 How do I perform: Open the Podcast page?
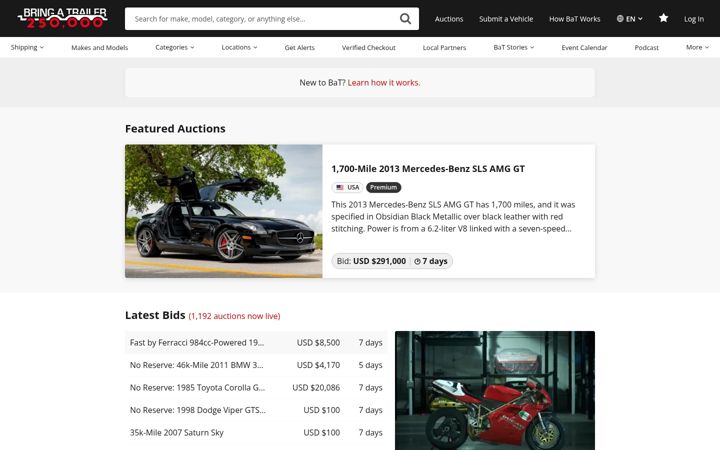[646, 47]
